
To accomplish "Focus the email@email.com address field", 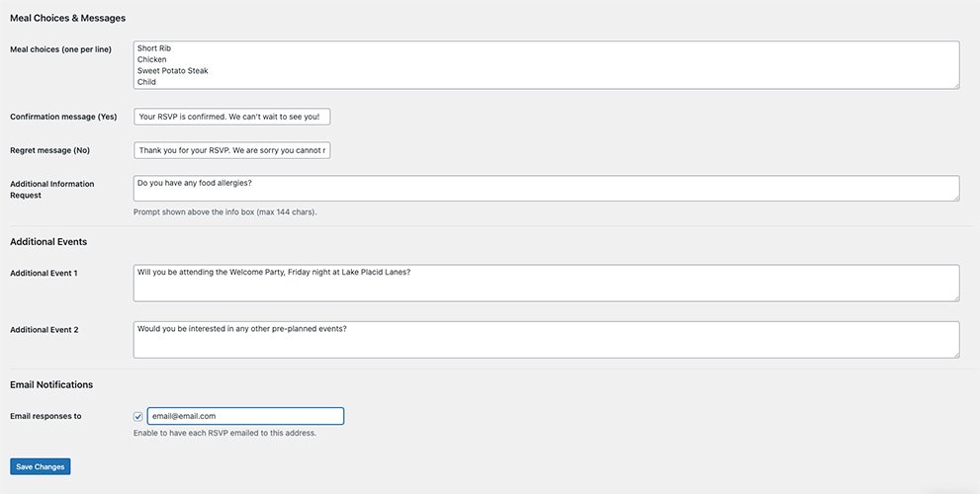I will point(245,416).
